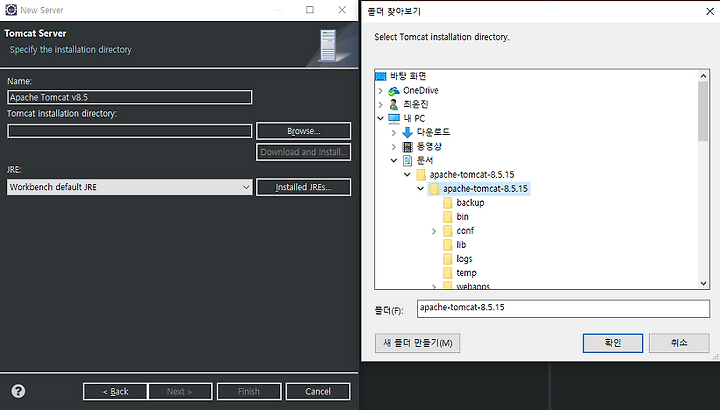Click the 취소 cancel button

[x=679, y=343]
